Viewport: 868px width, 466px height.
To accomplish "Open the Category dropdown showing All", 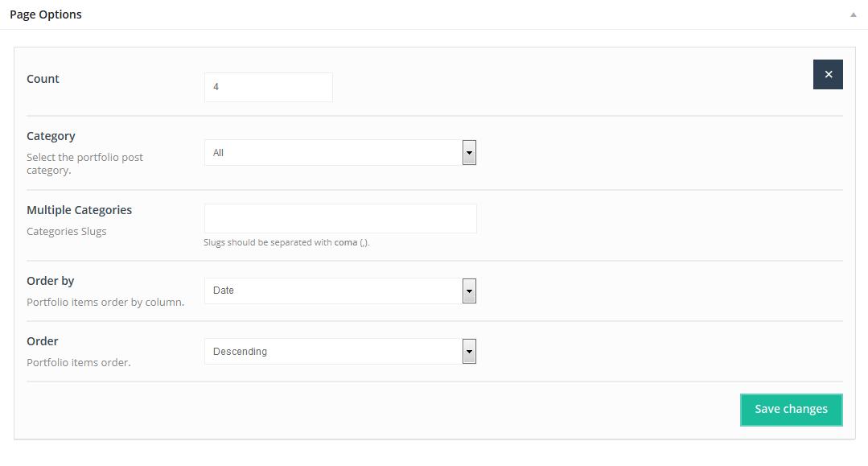I will click(x=333, y=153).
